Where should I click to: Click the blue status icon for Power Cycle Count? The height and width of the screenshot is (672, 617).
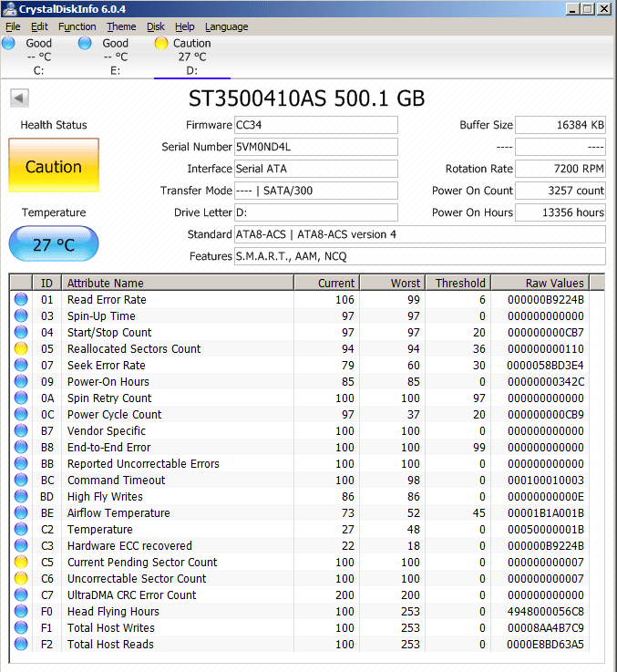(21, 414)
